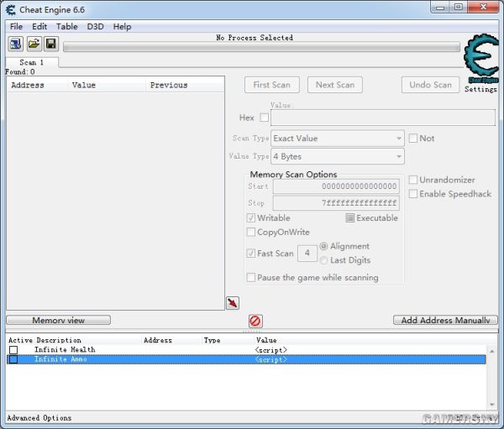Click the Previous column header
The width and height of the screenshot is (504, 429).
185,85
